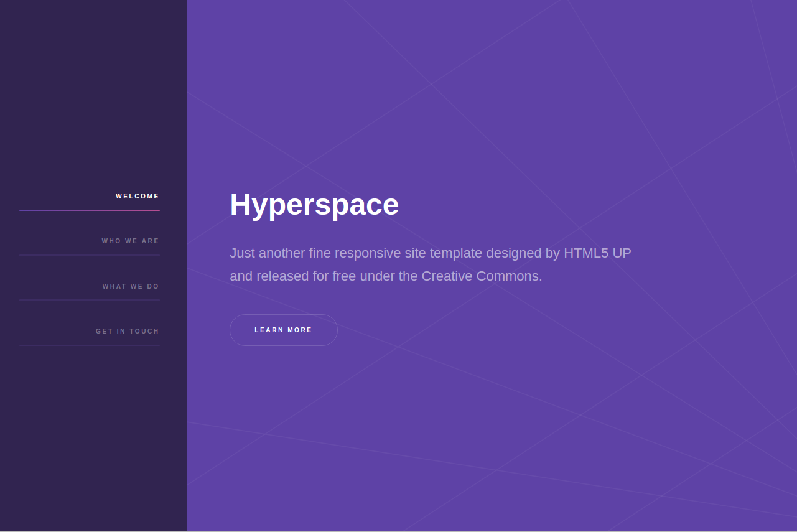The image size is (797, 532).
Task: Select the highlighted Welcome sidebar link
Action: pos(137,196)
